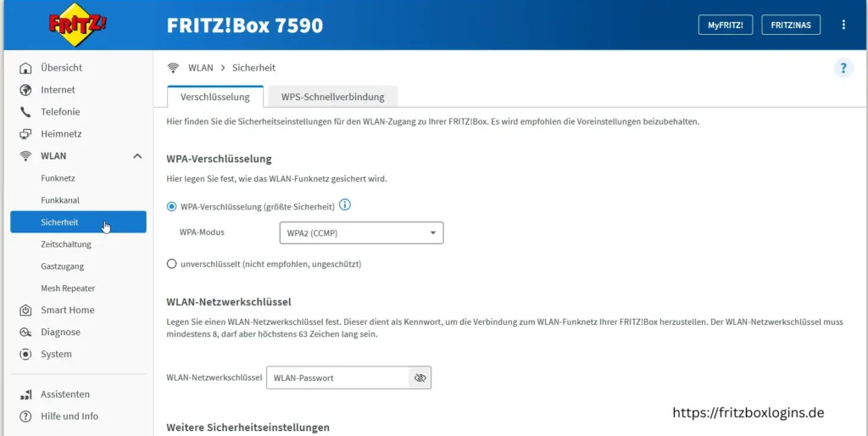Screen dimensions: 868x436
Task: Click the Assistenten icon
Action: click(25, 394)
